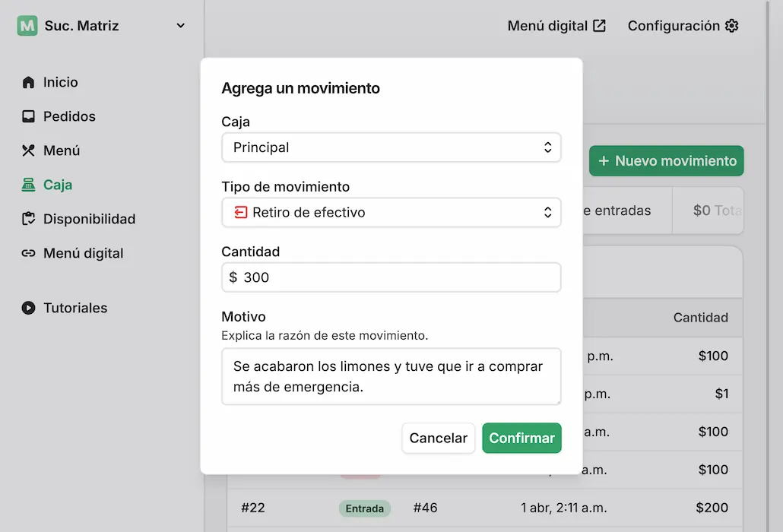Viewport: 783px width, 532px height.
Task: Open Menú digital from the top bar
Action: [546, 25]
